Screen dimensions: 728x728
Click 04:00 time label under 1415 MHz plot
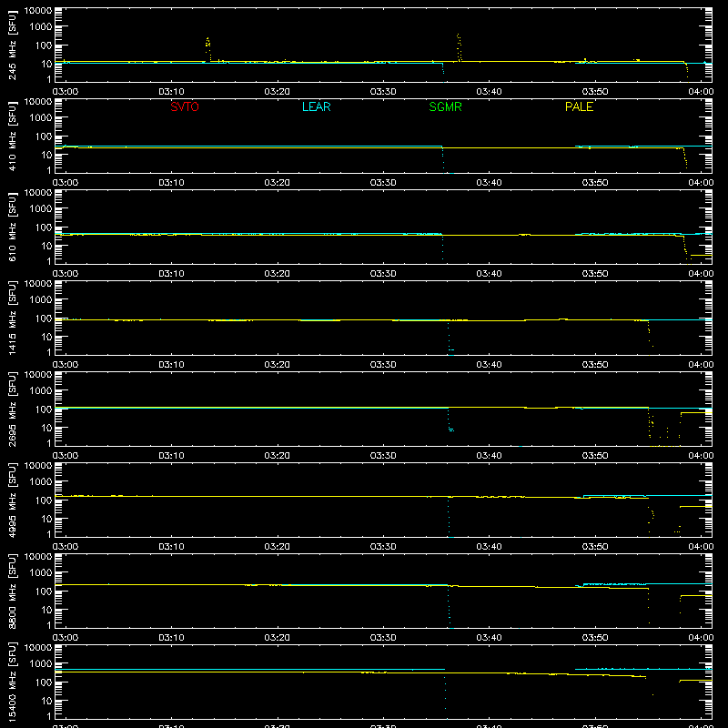click(701, 365)
